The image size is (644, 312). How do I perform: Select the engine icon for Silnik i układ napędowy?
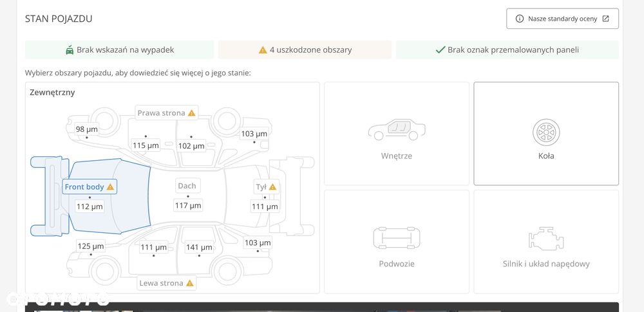pyautogui.click(x=546, y=239)
